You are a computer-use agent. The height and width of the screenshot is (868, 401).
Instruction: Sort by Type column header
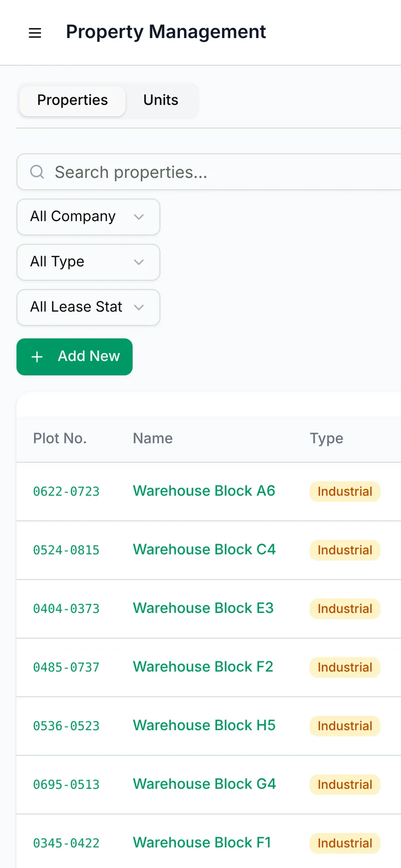click(326, 439)
